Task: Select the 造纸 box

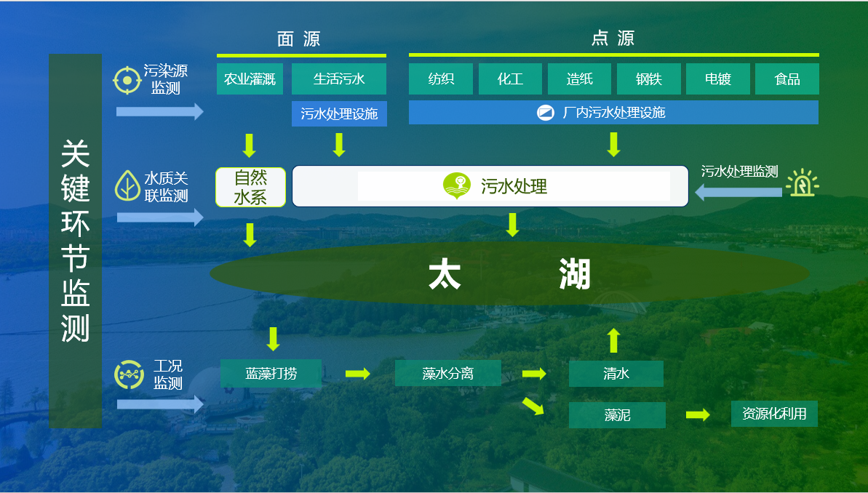Action: [580, 79]
